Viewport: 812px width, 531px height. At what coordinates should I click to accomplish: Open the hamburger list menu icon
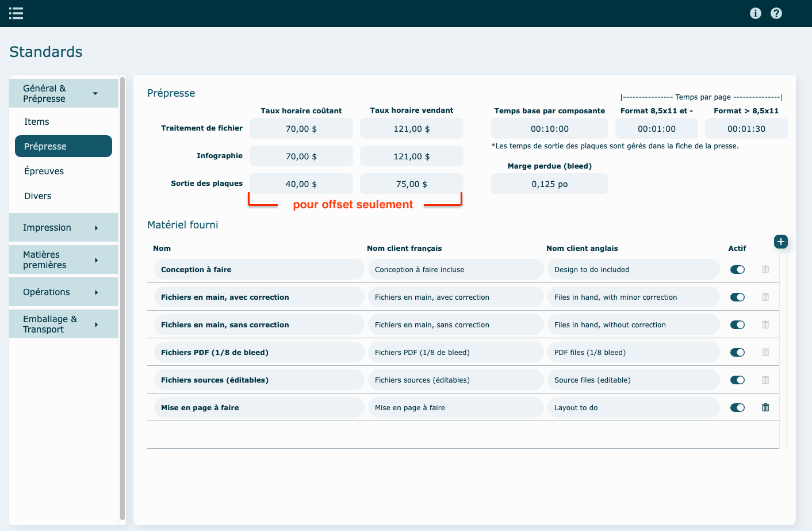(16, 13)
